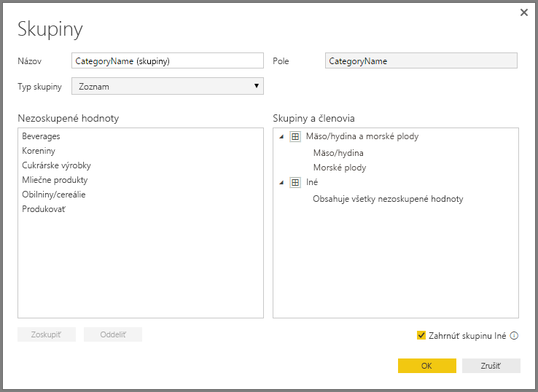This screenshot has width=538, height=392.
Task: Select the Iné group label
Action: [312, 182]
